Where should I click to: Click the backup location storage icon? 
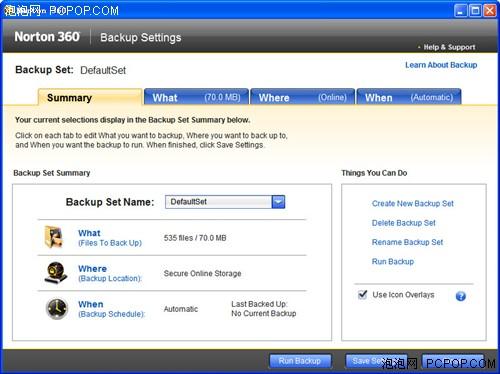(x=56, y=273)
